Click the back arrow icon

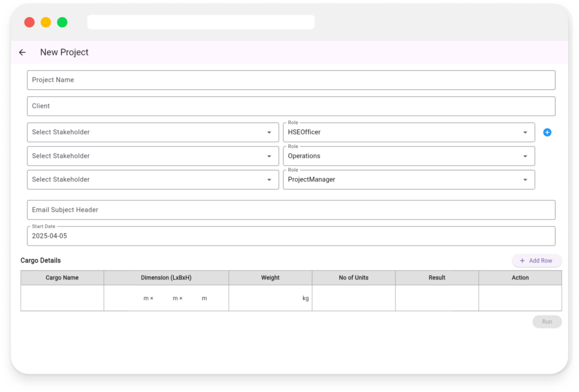(x=23, y=52)
